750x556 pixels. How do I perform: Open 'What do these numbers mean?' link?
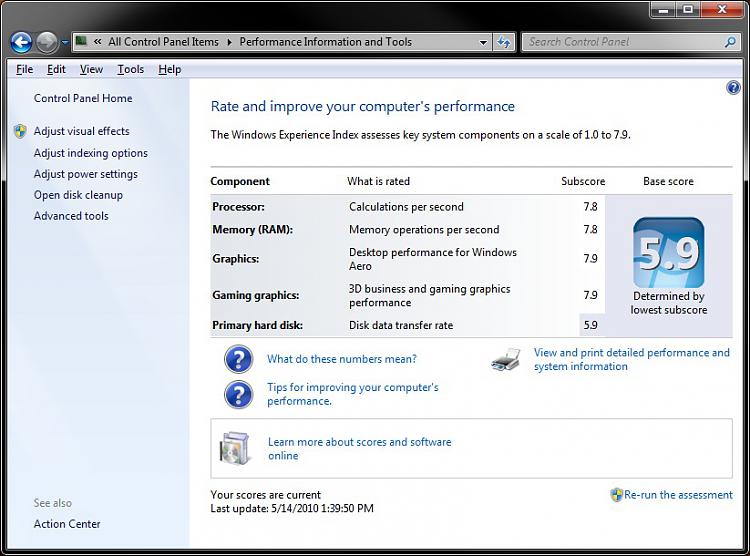342,359
